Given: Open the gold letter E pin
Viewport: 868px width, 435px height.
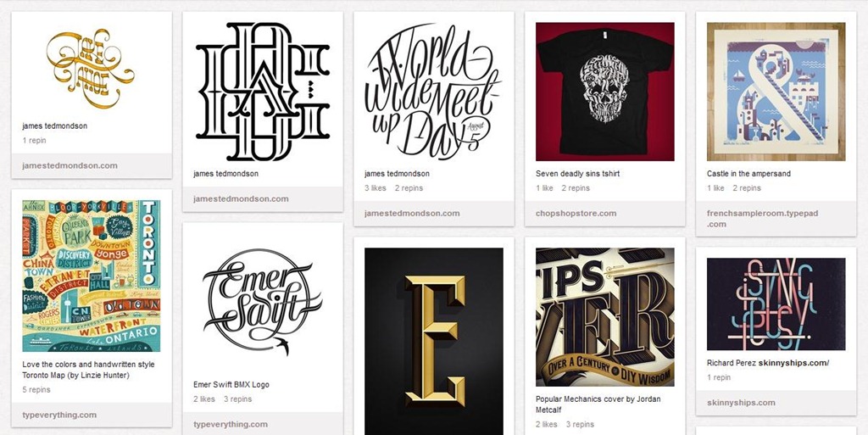Looking at the screenshot, I should click(433, 341).
